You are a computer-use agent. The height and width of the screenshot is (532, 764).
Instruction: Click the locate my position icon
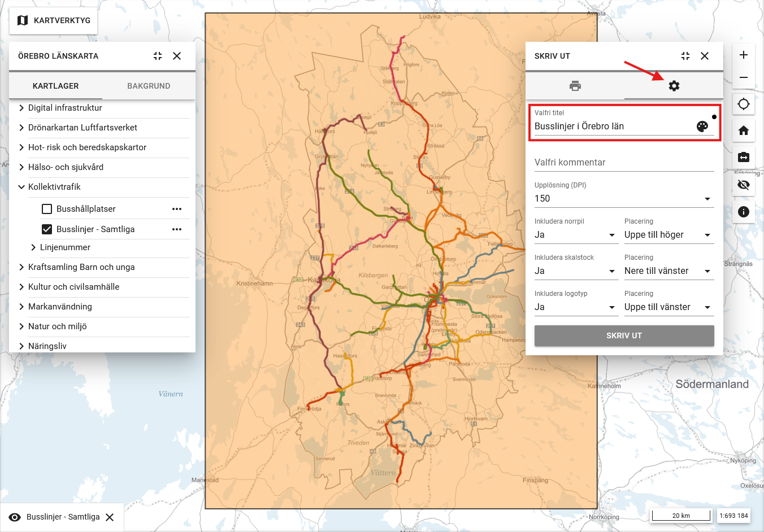[x=744, y=104]
